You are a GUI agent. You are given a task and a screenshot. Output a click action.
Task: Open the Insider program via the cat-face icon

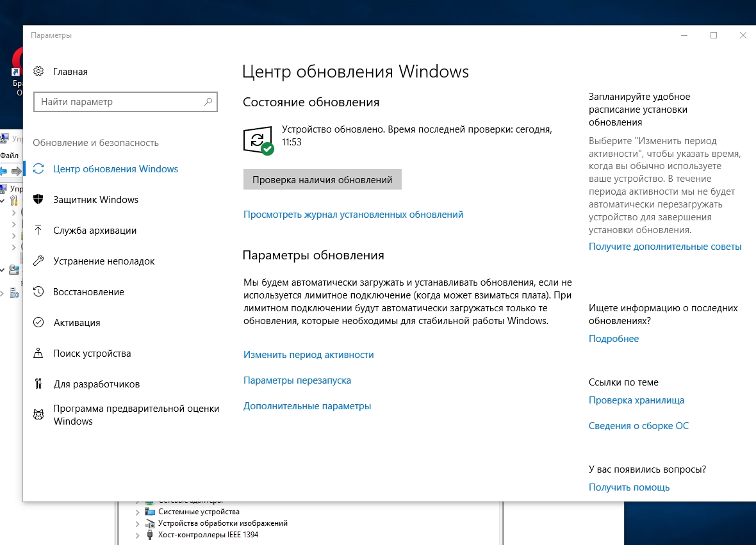(x=38, y=414)
